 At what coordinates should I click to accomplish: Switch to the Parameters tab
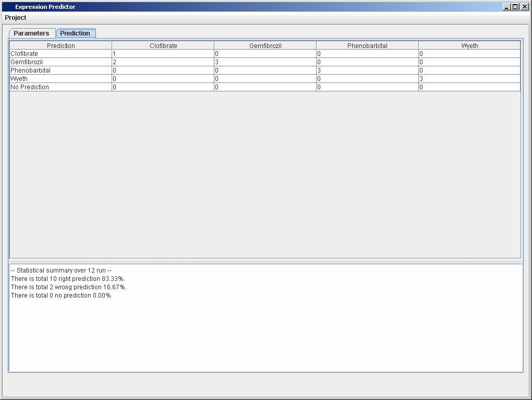click(x=31, y=33)
